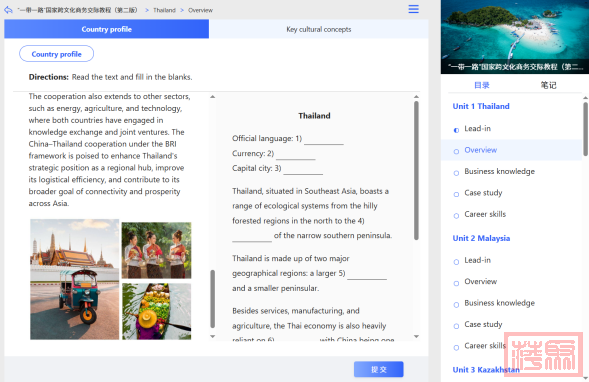Expand Unit 3 Kazakhstan in contents
Image resolution: width=589 pixels, height=382 pixels.
point(486,370)
